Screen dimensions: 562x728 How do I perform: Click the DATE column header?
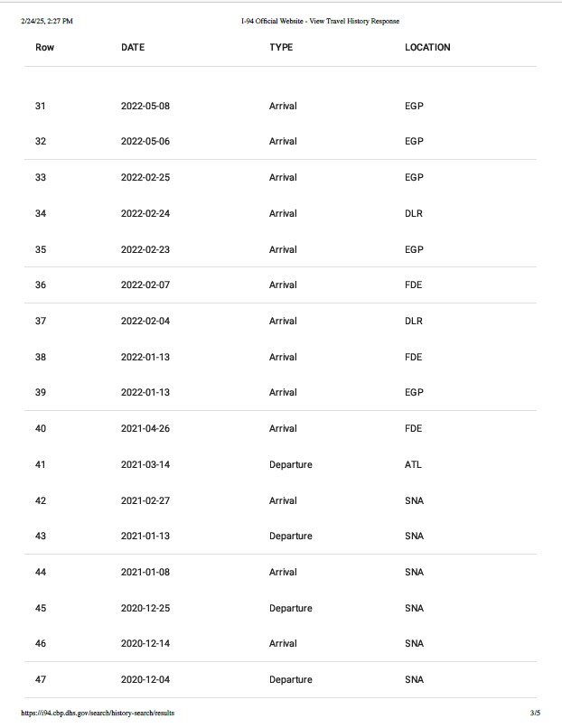(133, 47)
